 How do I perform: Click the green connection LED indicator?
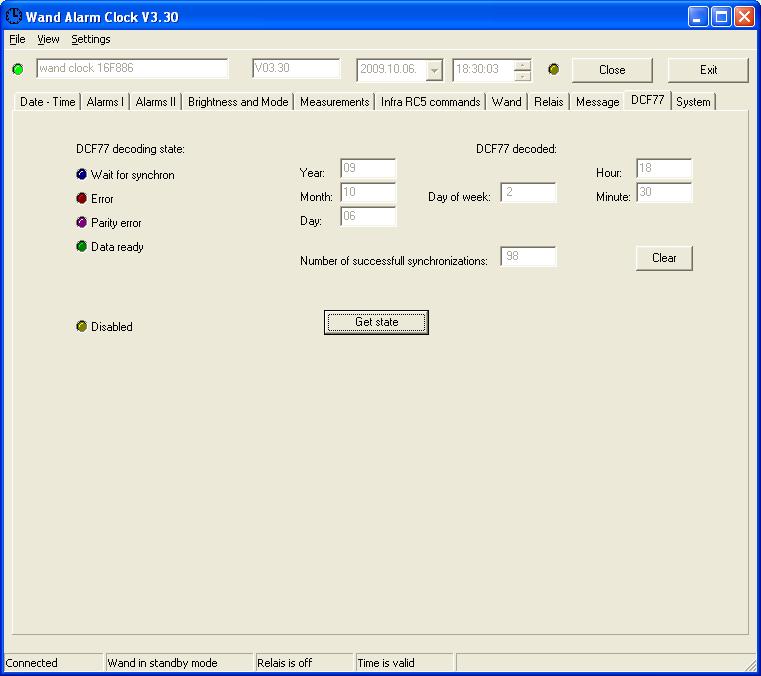(18, 69)
